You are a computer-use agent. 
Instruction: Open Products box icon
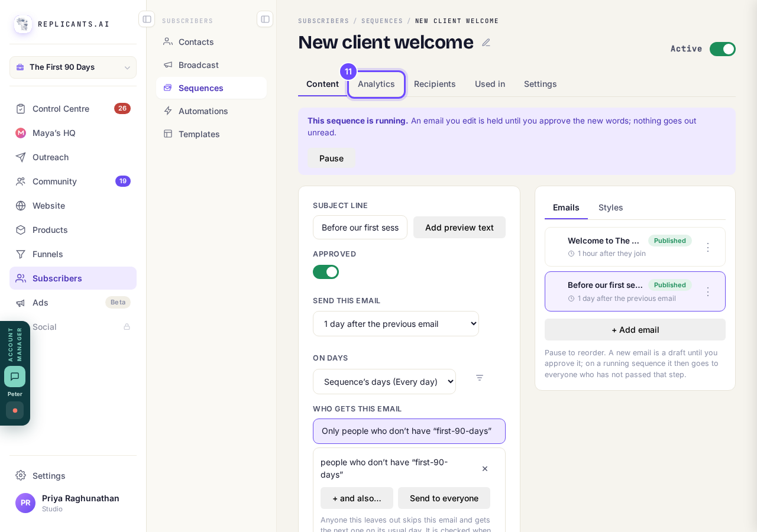[21, 230]
